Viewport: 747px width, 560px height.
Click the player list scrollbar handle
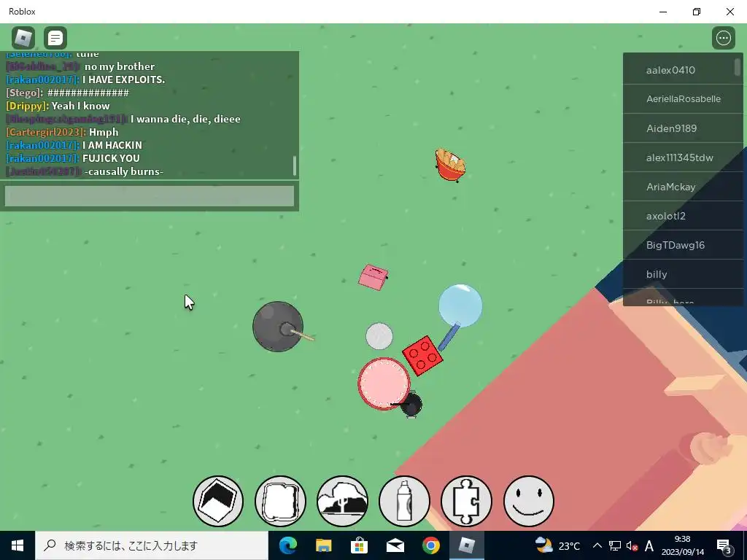738,66
